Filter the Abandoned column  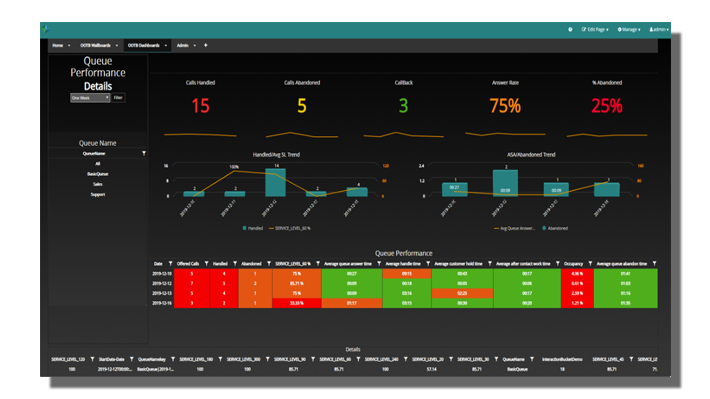(x=269, y=264)
